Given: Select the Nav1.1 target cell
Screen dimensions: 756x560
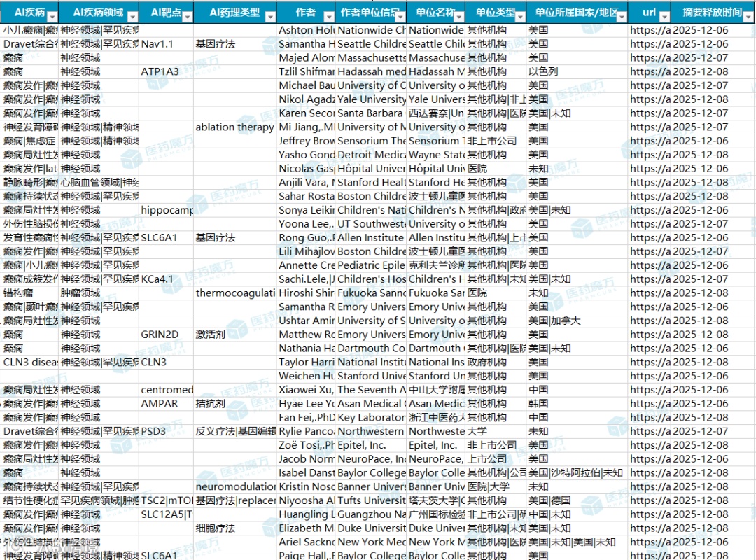Looking at the screenshot, I should (167, 44).
